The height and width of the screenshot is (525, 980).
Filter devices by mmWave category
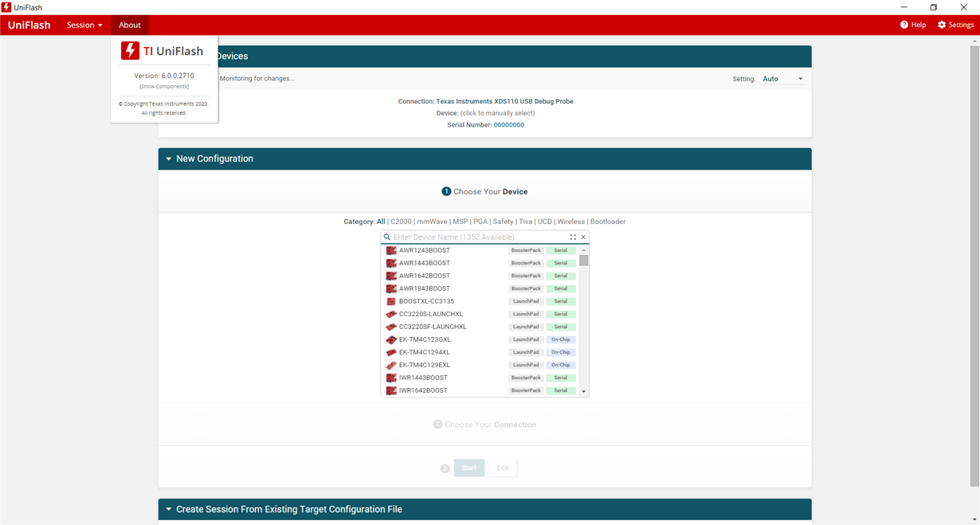tap(433, 221)
